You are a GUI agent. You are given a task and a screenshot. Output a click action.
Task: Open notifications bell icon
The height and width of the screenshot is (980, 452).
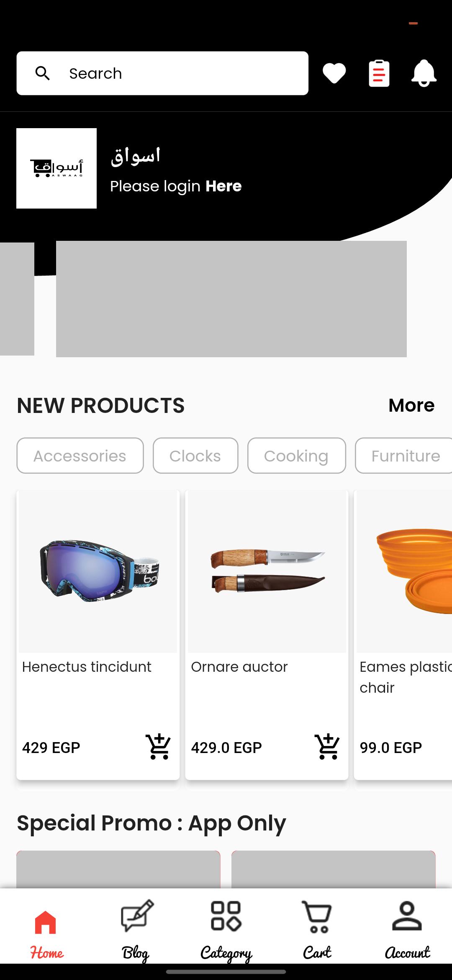[x=424, y=73]
